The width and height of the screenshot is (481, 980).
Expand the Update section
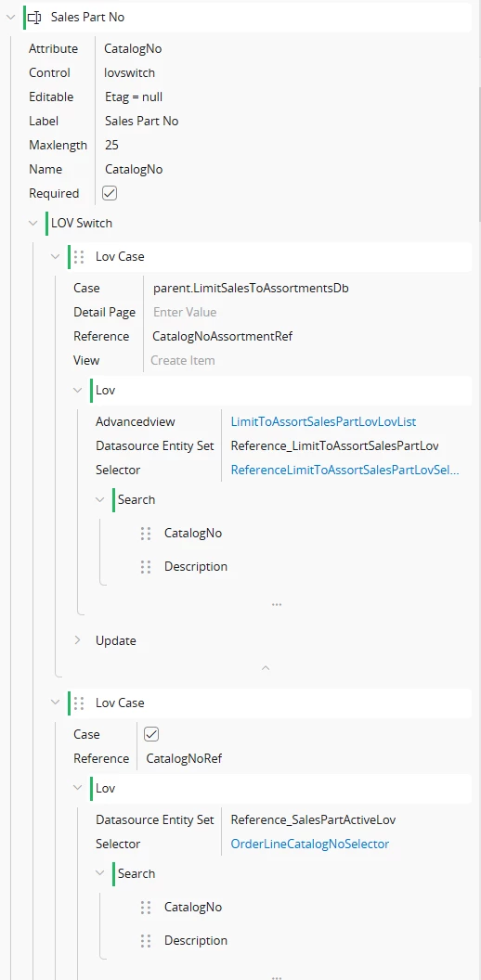(x=78, y=640)
